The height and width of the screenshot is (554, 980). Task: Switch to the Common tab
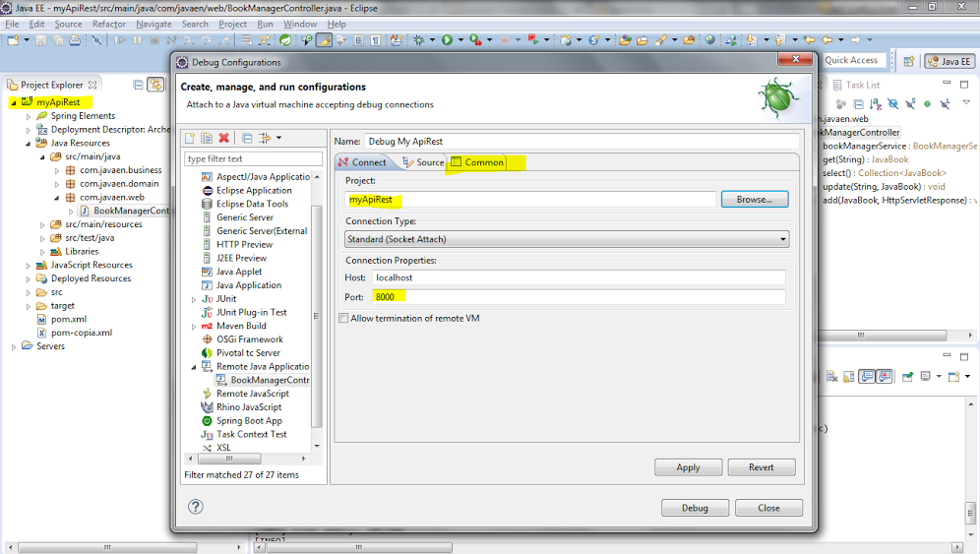(478, 162)
